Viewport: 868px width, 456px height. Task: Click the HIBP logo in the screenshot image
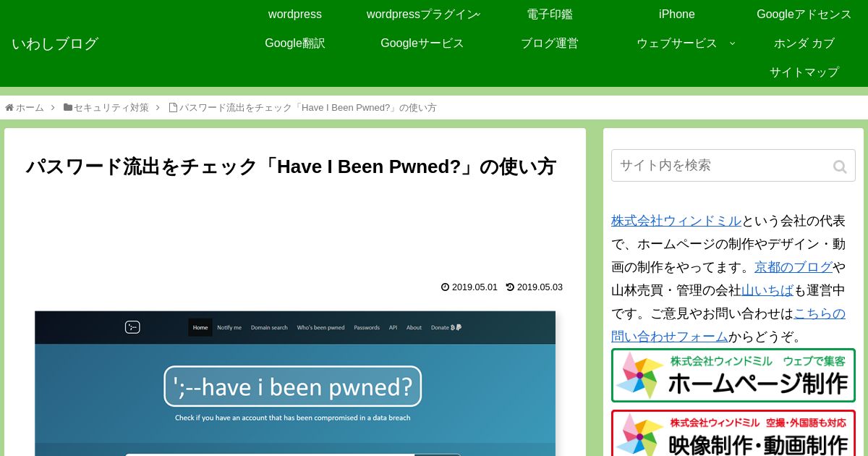point(132,327)
